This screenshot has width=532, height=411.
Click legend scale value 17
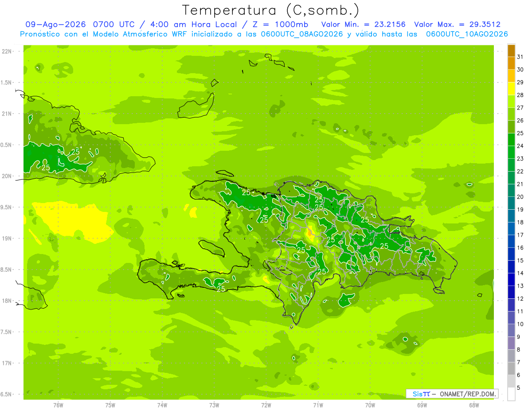[x=520, y=235]
